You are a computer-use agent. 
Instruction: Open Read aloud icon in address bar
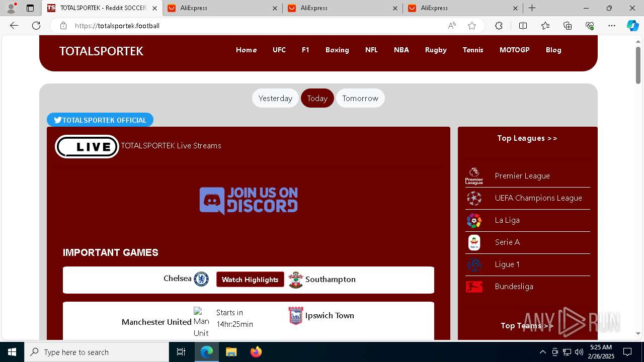tap(452, 26)
